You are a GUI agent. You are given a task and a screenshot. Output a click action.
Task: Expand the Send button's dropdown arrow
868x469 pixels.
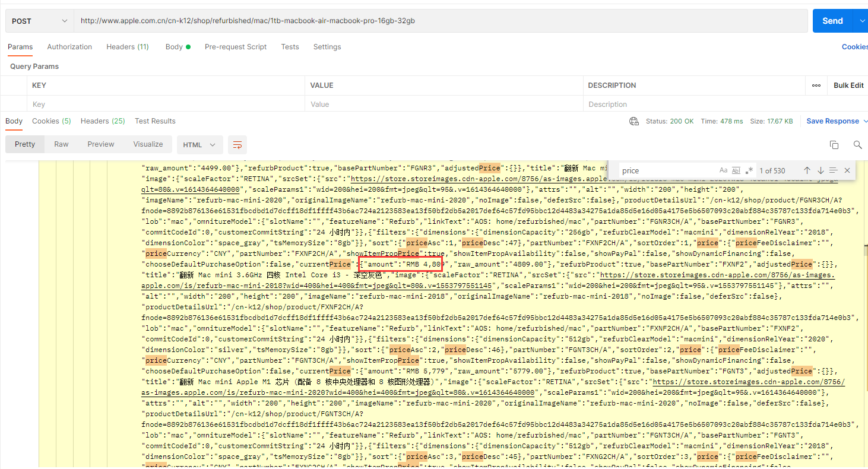861,21
